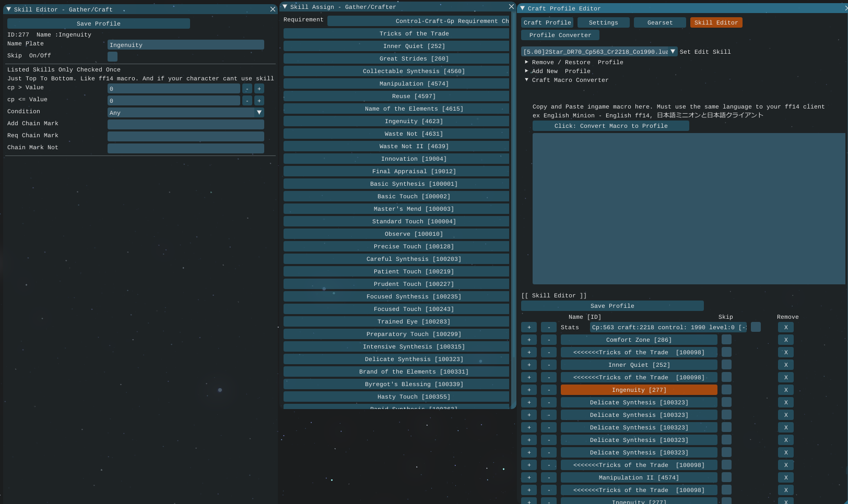Switch to the Craft Profile tab
The image size is (848, 504).
click(547, 22)
